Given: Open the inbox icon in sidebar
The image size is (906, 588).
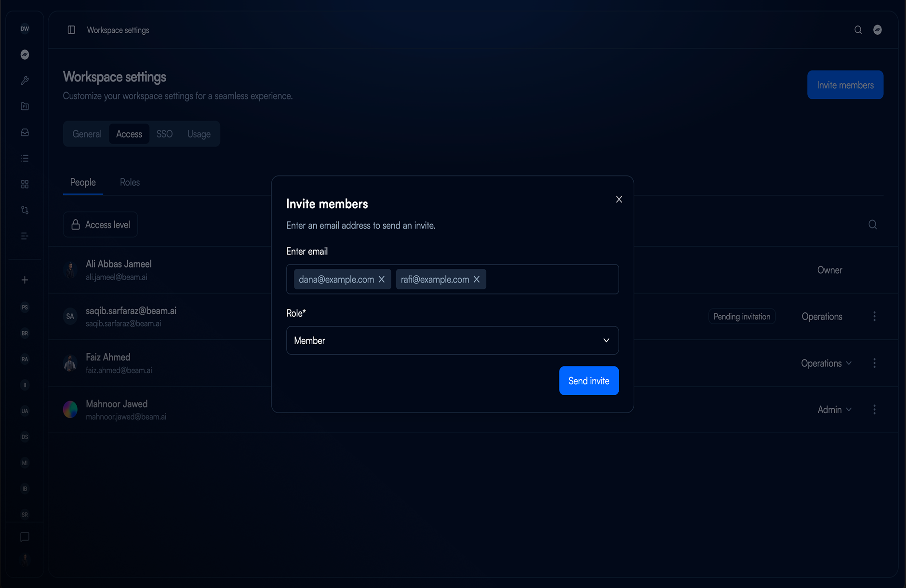Looking at the screenshot, I should (25, 133).
